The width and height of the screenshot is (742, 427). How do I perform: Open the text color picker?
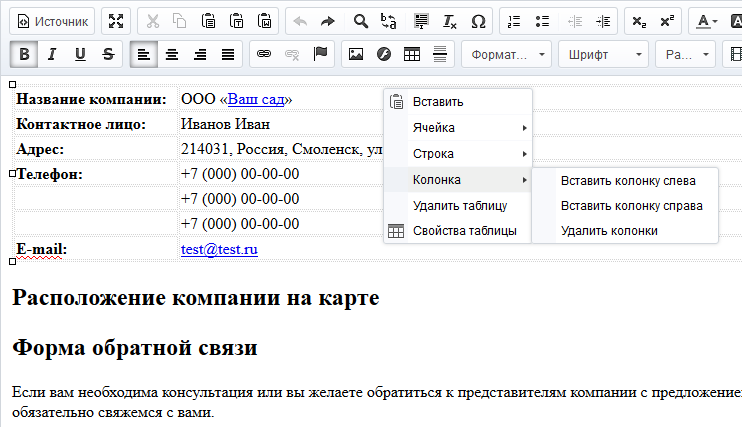705,21
